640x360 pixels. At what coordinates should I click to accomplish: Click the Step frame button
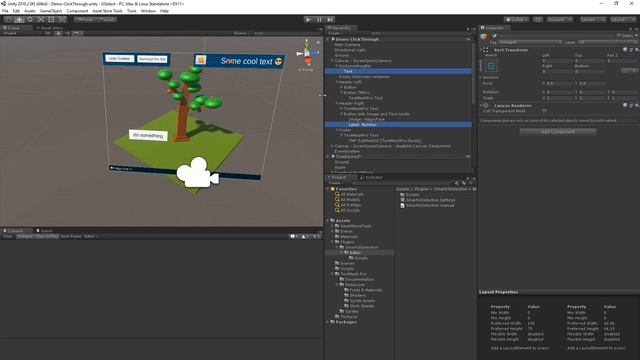pyautogui.click(x=330, y=20)
